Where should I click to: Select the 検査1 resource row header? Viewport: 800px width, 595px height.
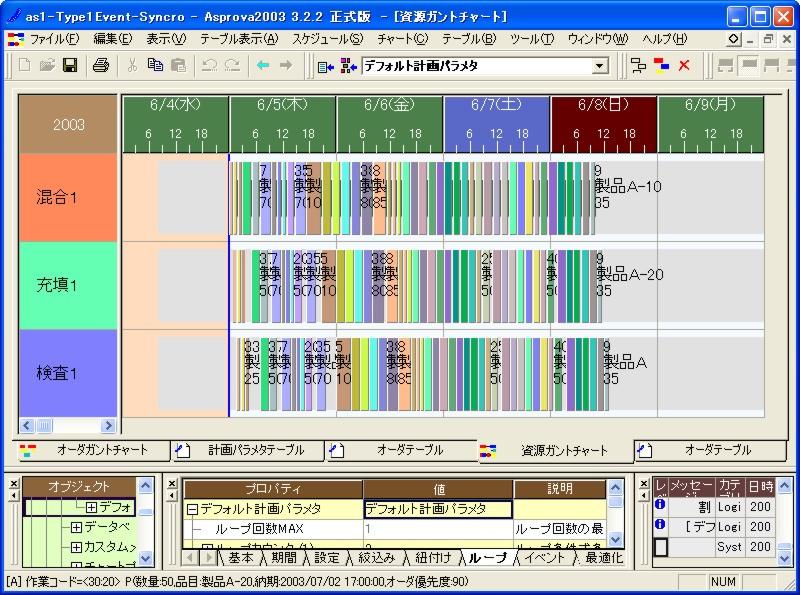[68, 374]
